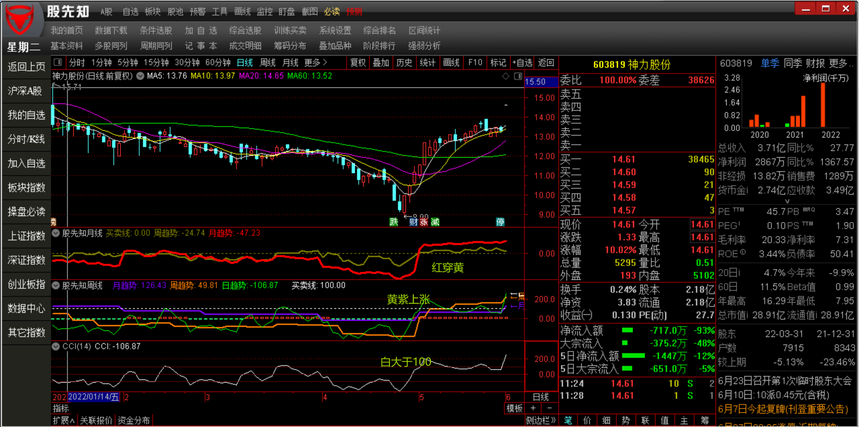Click the red 涨 marker under the chart
This screenshot has height=427, width=859.
pos(423,222)
